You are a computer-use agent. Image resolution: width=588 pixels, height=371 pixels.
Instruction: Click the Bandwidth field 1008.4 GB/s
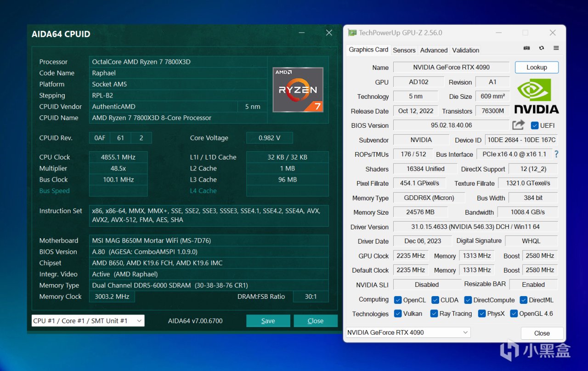528,212
